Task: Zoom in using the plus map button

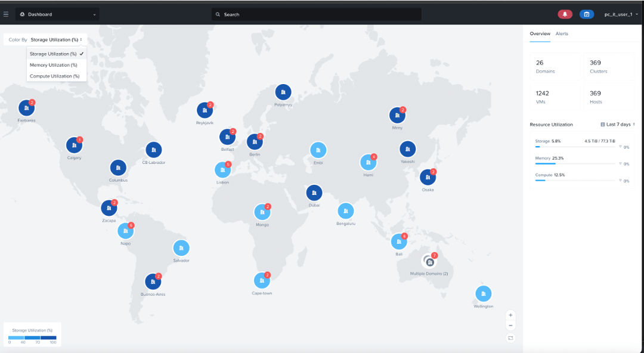Action: click(x=510, y=314)
